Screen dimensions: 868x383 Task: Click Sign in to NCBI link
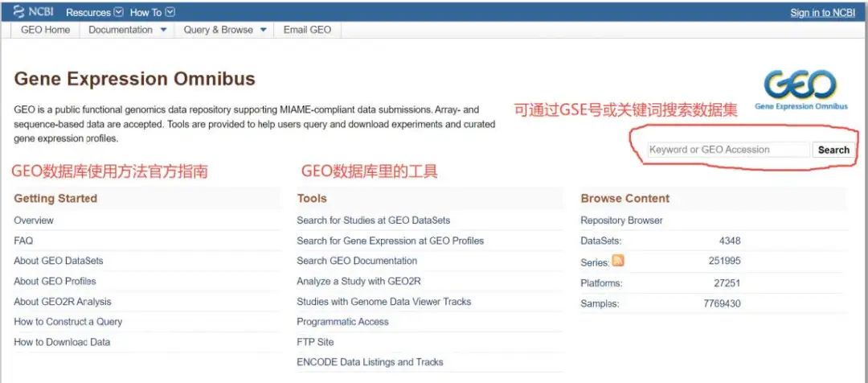[823, 13]
